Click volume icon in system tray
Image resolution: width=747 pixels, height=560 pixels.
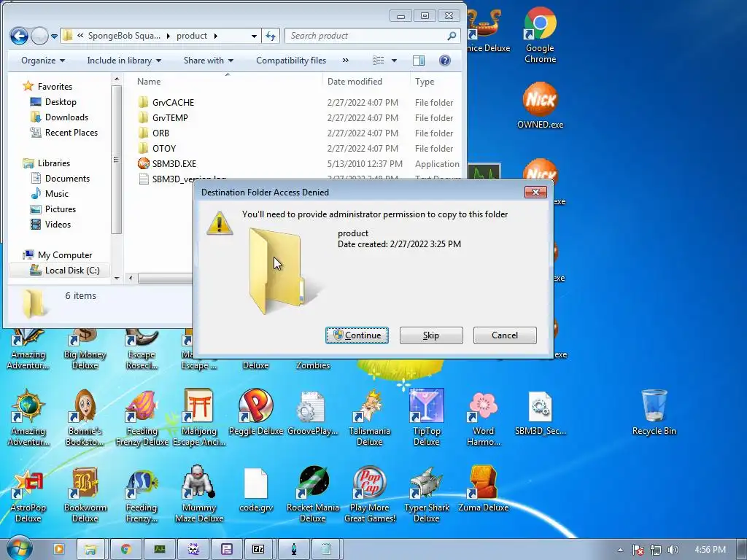(673, 550)
